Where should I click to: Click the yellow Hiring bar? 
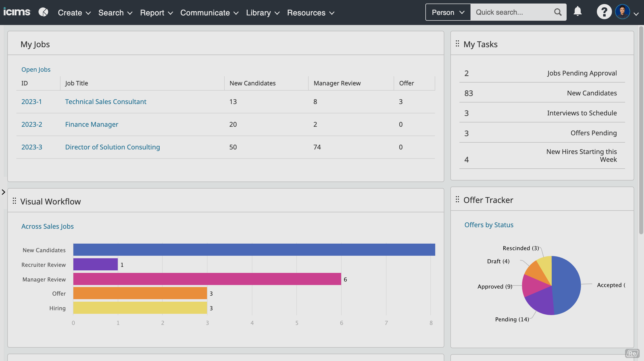point(140,308)
